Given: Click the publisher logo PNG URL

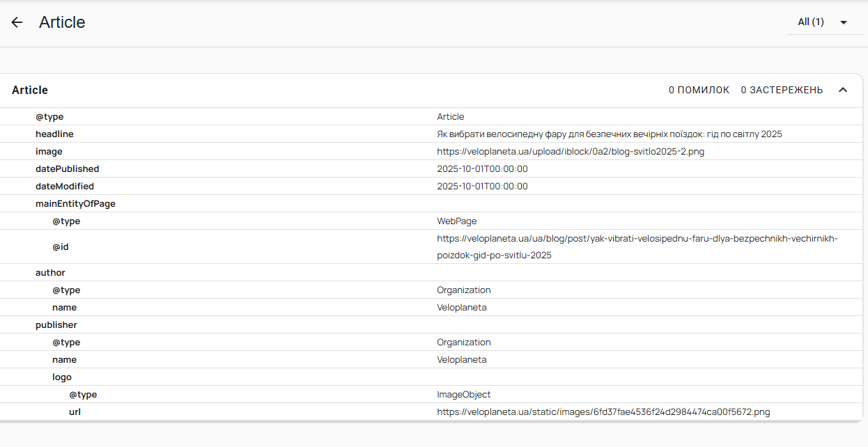Looking at the screenshot, I should [x=603, y=411].
